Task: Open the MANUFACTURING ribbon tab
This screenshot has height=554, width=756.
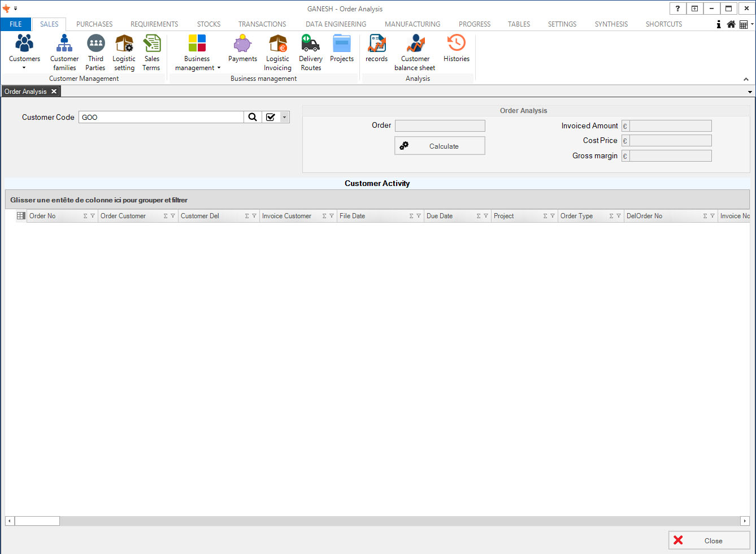Action: coord(412,24)
